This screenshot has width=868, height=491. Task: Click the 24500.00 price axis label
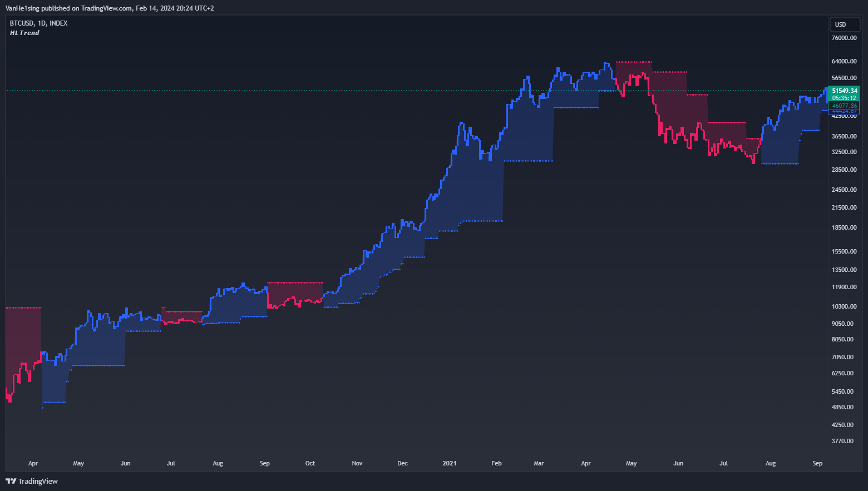click(x=844, y=190)
